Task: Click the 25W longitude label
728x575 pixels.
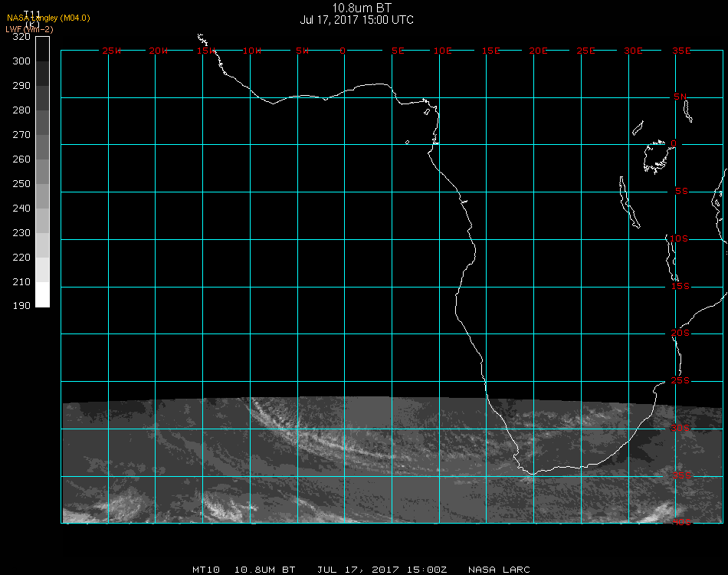Action: 111,51
